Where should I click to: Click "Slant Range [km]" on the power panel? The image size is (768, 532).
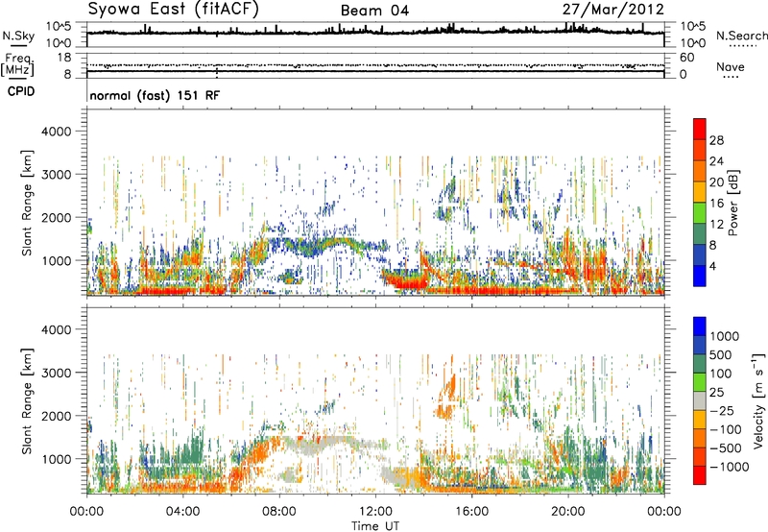27,203
